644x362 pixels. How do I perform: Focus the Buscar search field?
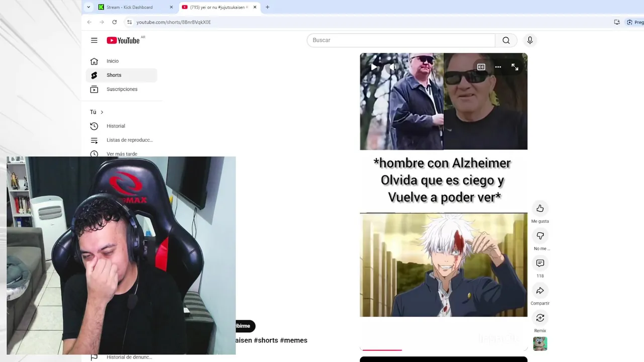[x=401, y=40]
